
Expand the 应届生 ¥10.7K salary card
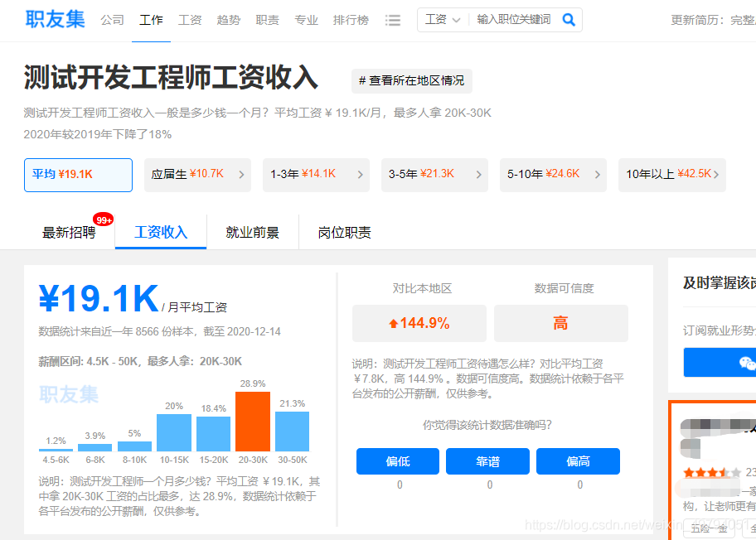pos(197,175)
